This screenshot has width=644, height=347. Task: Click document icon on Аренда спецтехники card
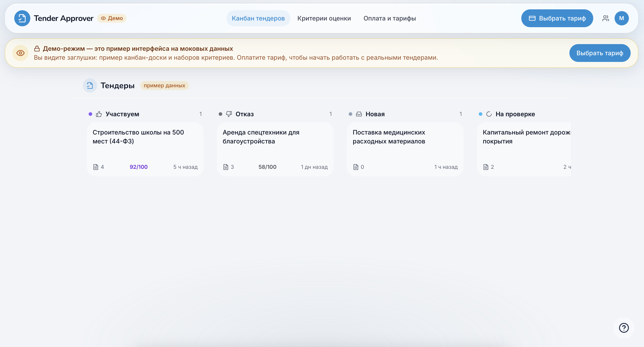[226, 167]
